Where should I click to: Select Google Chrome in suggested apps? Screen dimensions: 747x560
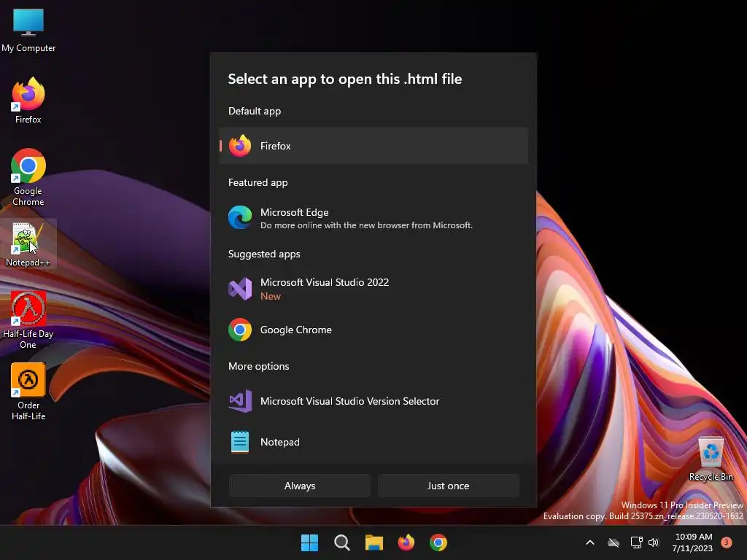pyautogui.click(x=373, y=330)
